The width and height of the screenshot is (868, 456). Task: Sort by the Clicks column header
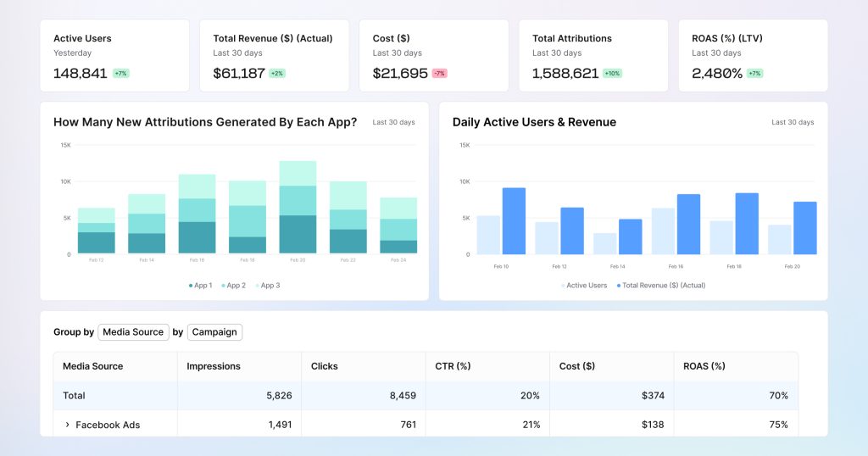tap(325, 366)
